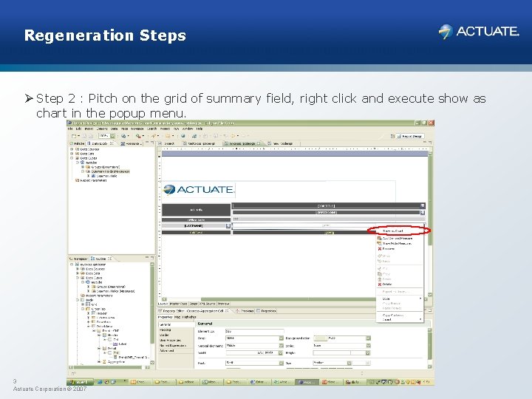Select the Summary Fields tree item
Viewport: 532px width, 399px height.
(x=109, y=171)
